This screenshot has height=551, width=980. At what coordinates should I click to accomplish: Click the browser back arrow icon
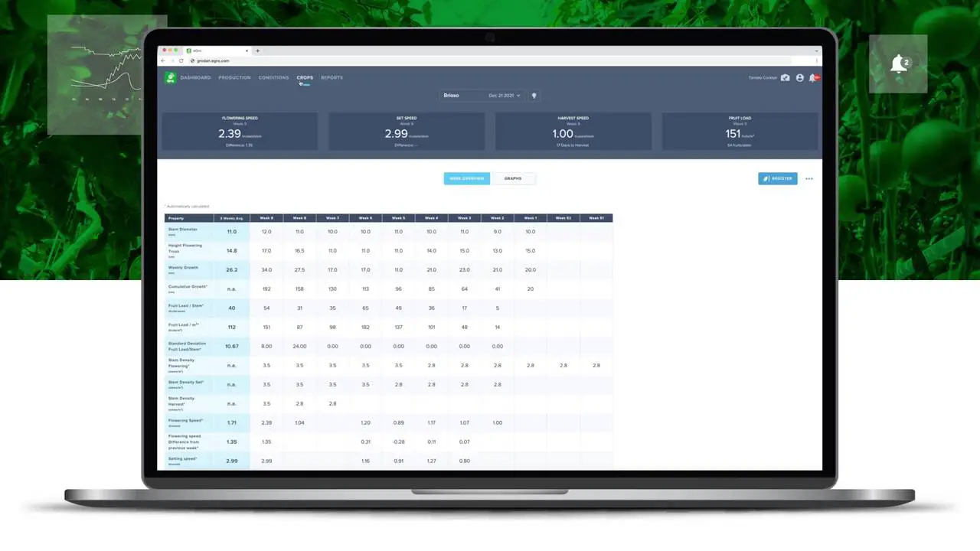[x=162, y=60]
